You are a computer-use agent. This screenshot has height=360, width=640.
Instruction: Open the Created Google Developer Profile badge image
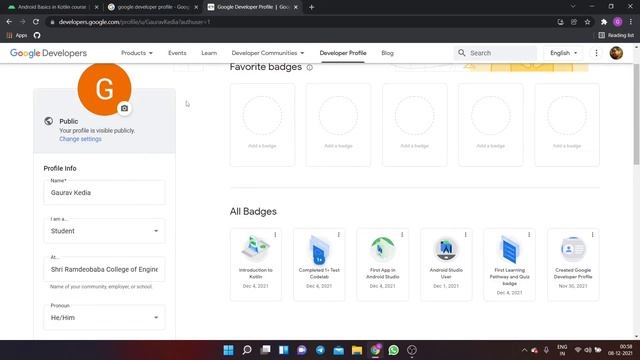click(573, 249)
